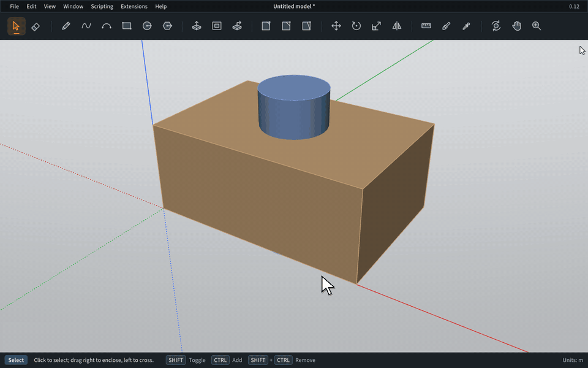Screen dimensions: 588x368
Task: Choose the Eyedropper sample tool
Action: (x=467, y=26)
